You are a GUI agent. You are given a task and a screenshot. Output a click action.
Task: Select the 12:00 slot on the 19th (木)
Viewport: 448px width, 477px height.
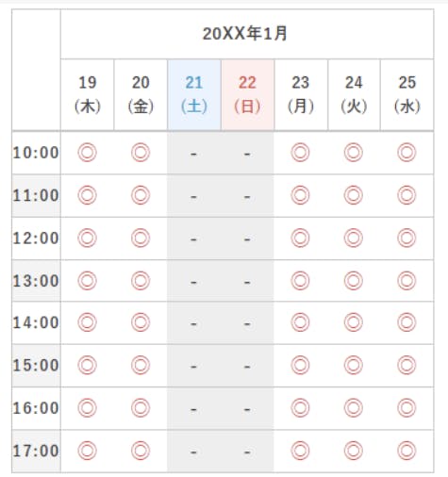click(x=87, y=238)
